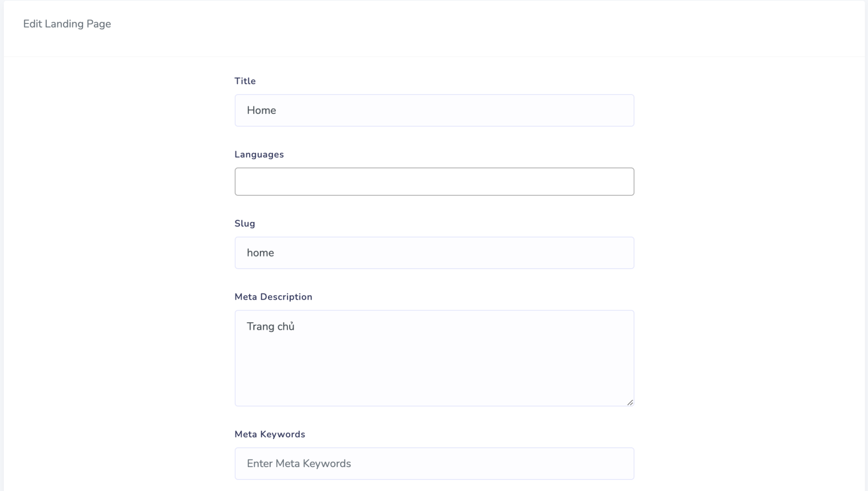Click the Slug input field
868x491 pixels.
point(434,253)
